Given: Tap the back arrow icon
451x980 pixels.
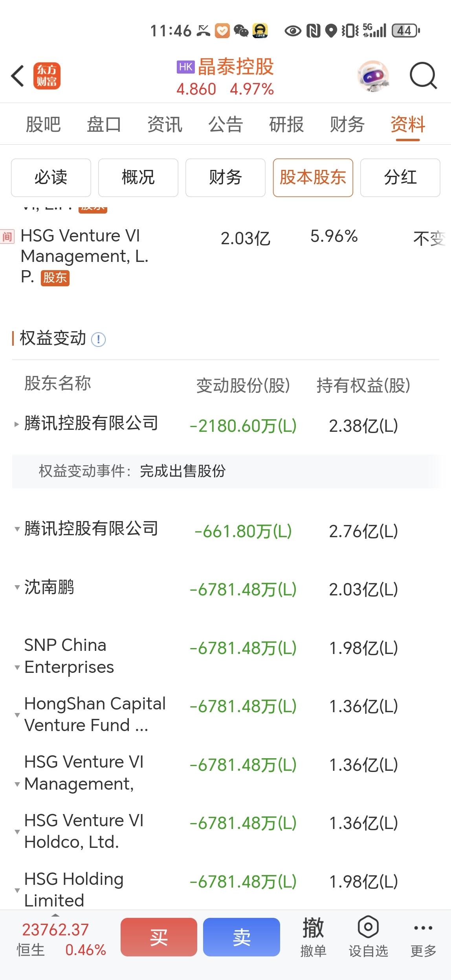Looking at the screenshot, I should [18, 76].
